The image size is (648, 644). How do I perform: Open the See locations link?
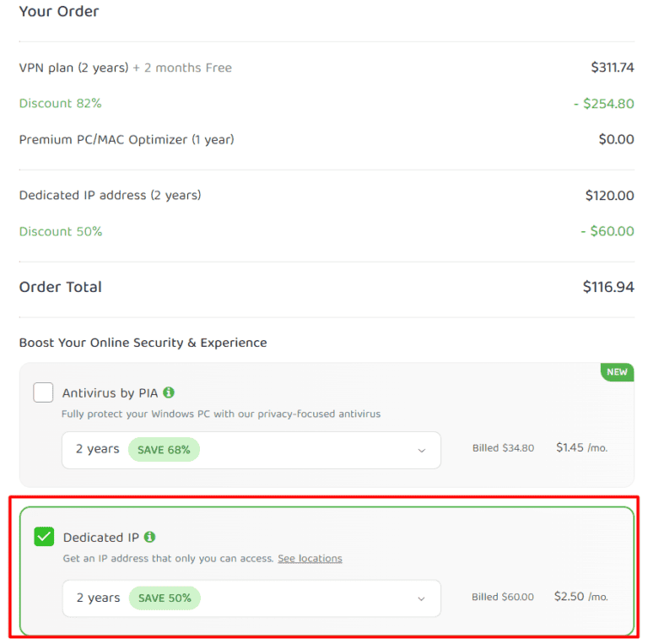point(310,559)
